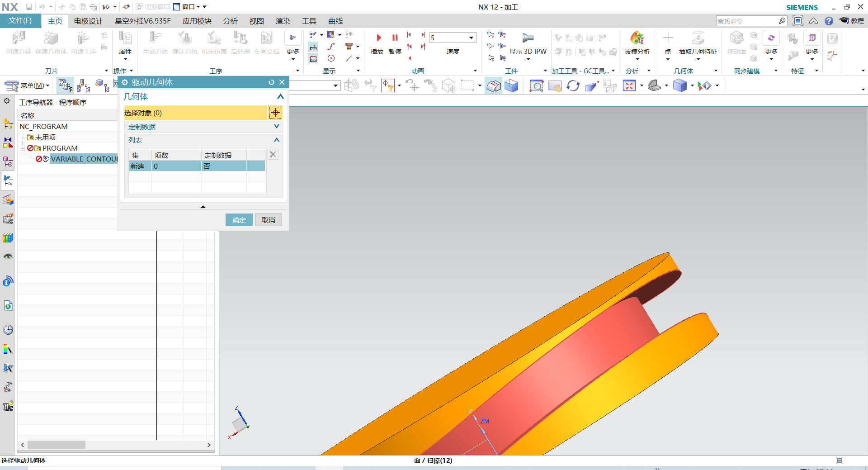Image resolution: width=868 pixels, height=470 pixels.
Task: Click the Select Object (选择对象) row
Action: tap(196, 113)
